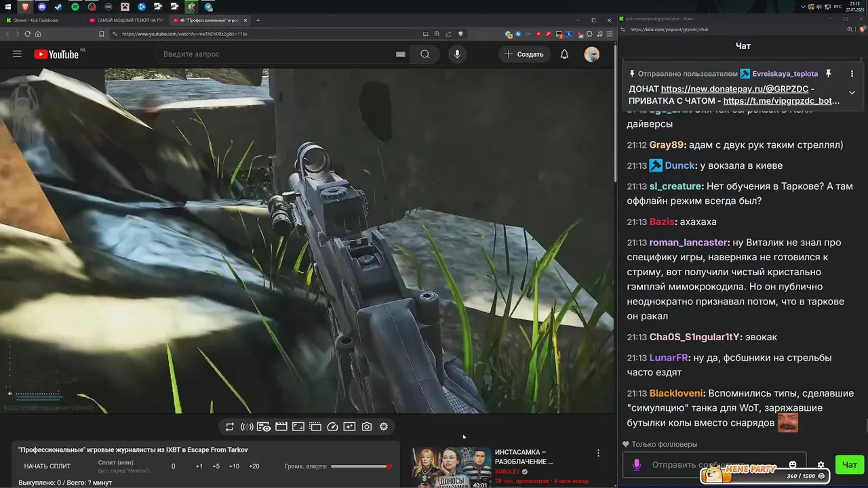Click chat username Blackloveni

[677, 393]
